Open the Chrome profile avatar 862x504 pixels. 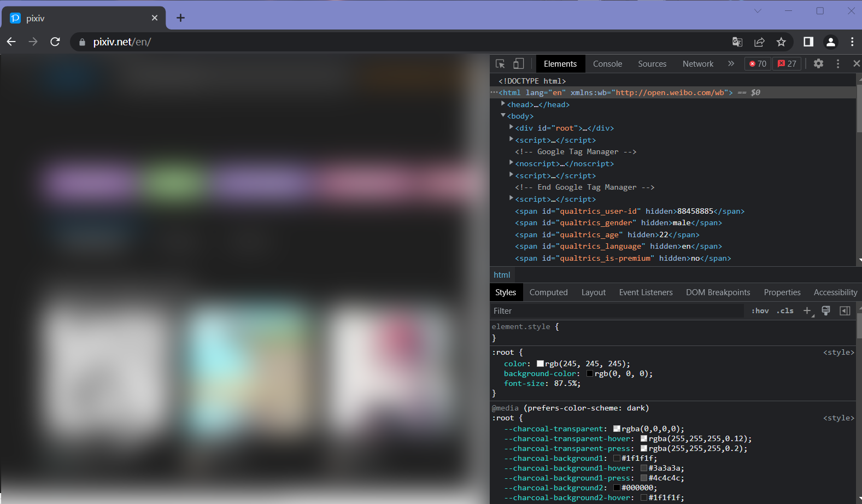point(830,42)
